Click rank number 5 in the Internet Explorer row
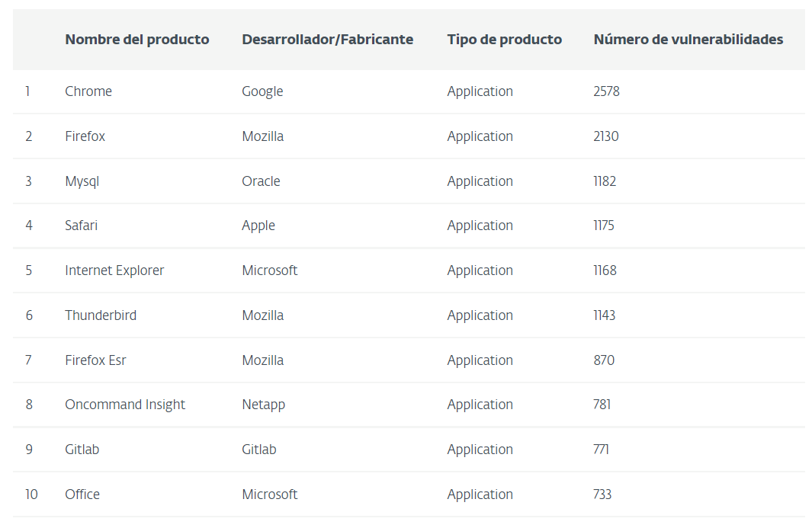Screen dimensions: 812x528 click(28, 270)
